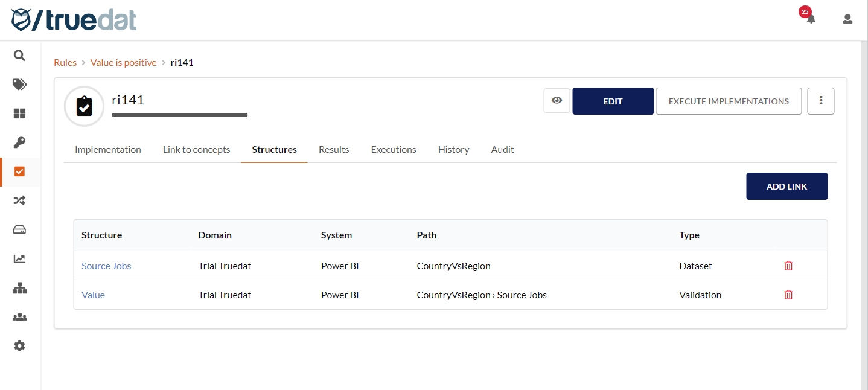The height and width of the screenshot is (390, 868).
Task: Open the shuffle arrows sidebar icon
Action: pyautogui.click(x=19, y=200)
